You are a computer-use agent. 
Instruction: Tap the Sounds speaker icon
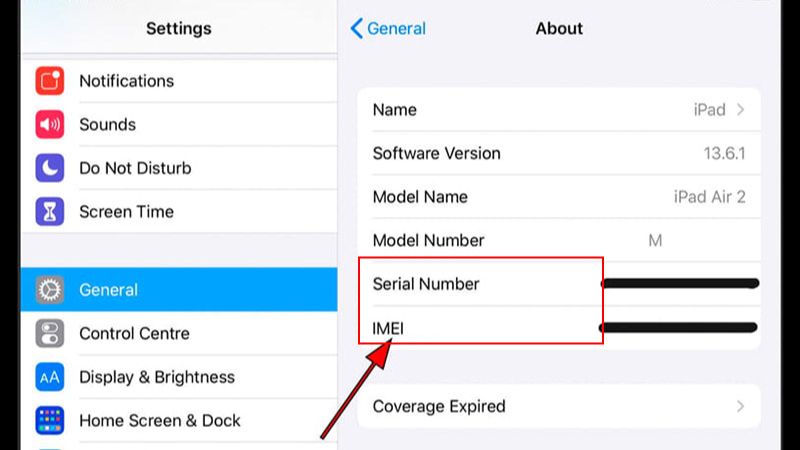[x=50, y=125]
